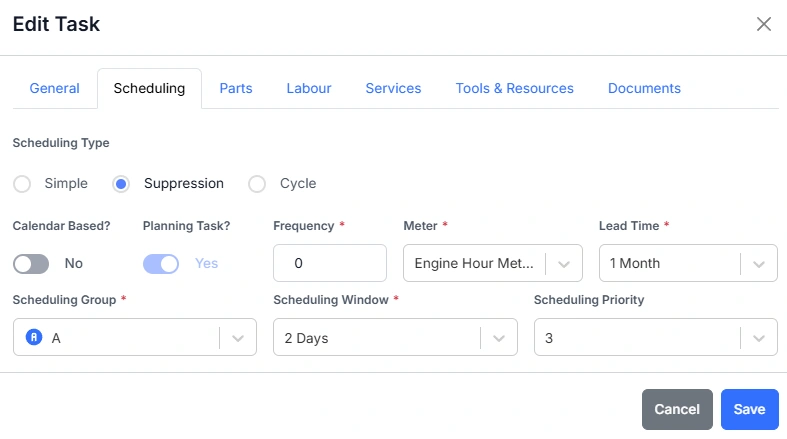Open the Scheduling Group dropdown chevron
This screenshot has width=787, height=439.
[238, 338]
